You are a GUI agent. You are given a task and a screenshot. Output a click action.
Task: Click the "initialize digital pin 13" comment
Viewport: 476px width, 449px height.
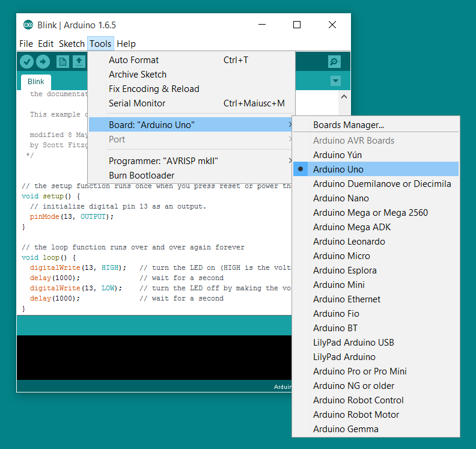pyautogui.click(x=118, y=206)
